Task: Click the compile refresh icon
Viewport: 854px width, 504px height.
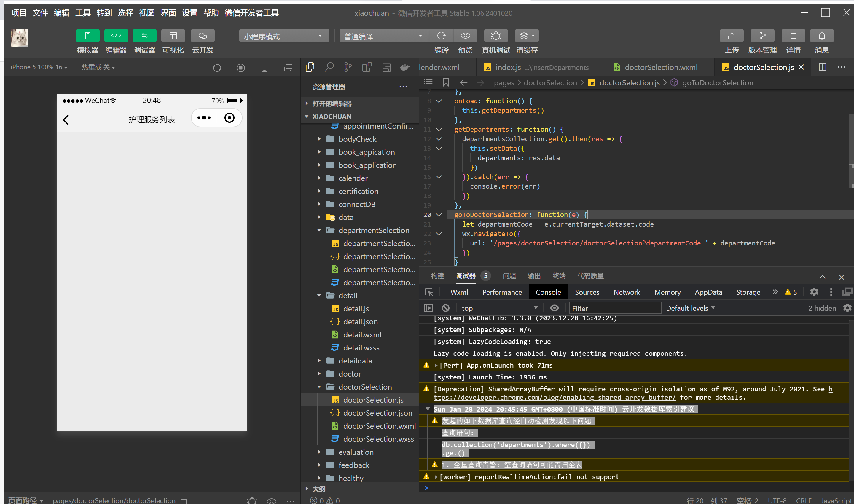Action: click(x=441, y=36)
